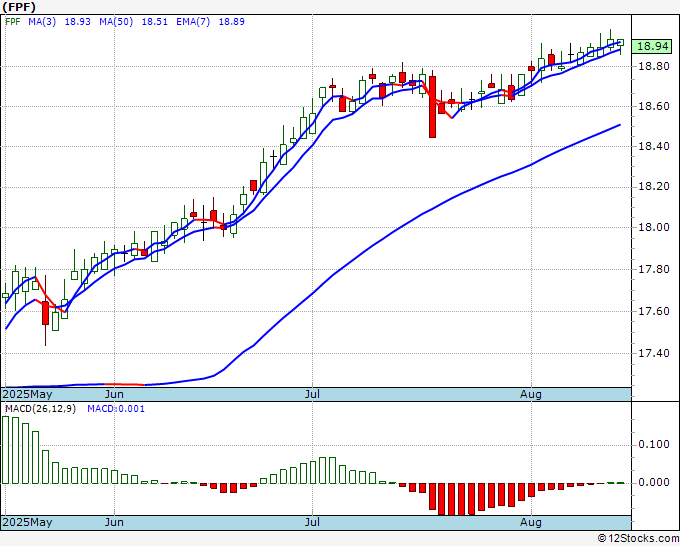Click the MACD:0.001 value label

click(116, 409)
